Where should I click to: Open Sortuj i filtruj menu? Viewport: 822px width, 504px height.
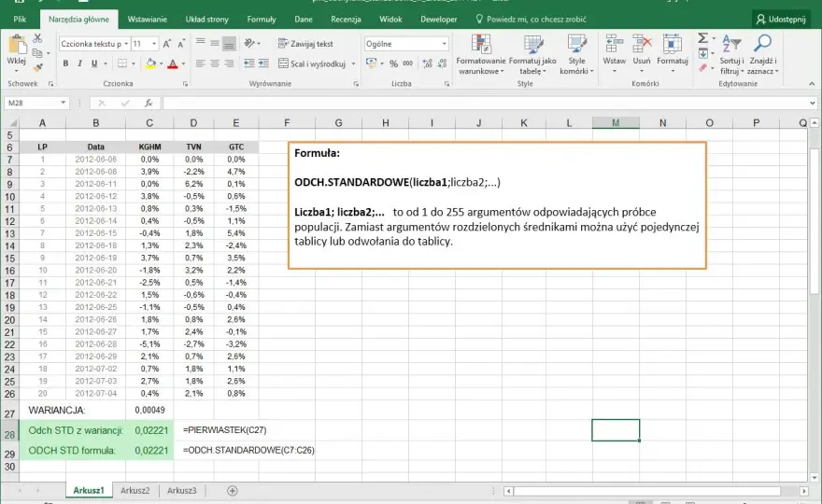[731, 54]
